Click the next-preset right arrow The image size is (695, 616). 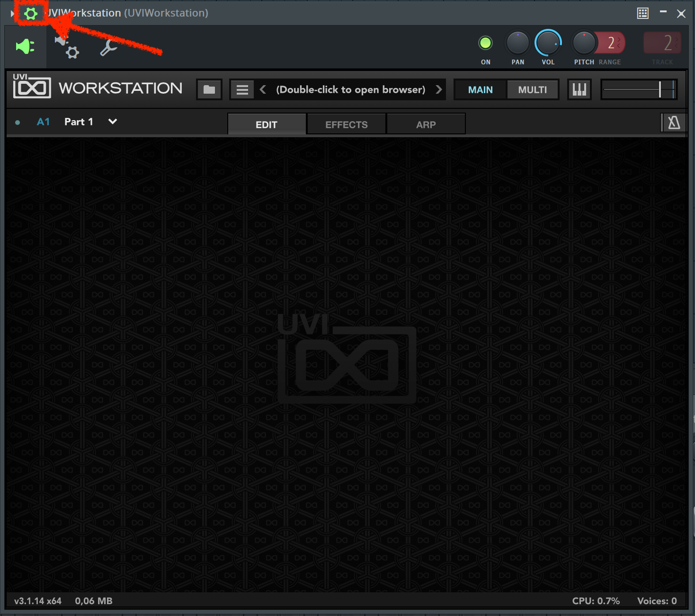pos(438,89)
